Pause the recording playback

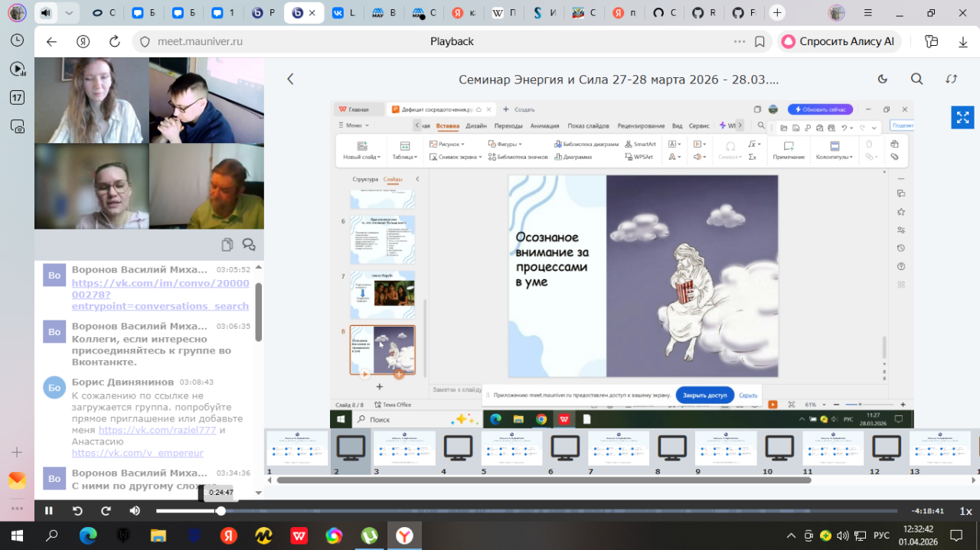click(49, 511)
